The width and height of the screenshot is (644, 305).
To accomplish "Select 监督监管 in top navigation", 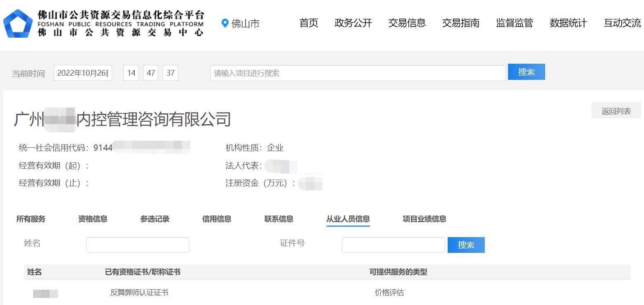I will 514,23.
